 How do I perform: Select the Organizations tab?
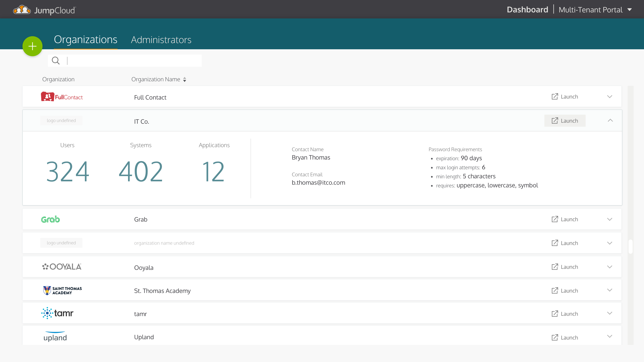[86, 40]
